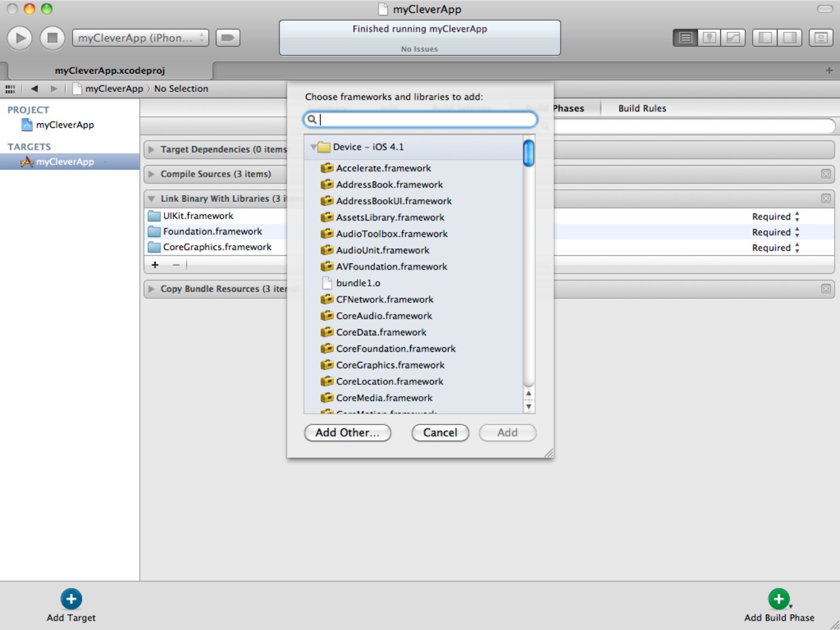840x630 pixels.
Task: Click the new tab plus icon
Action: coord(829,70)
